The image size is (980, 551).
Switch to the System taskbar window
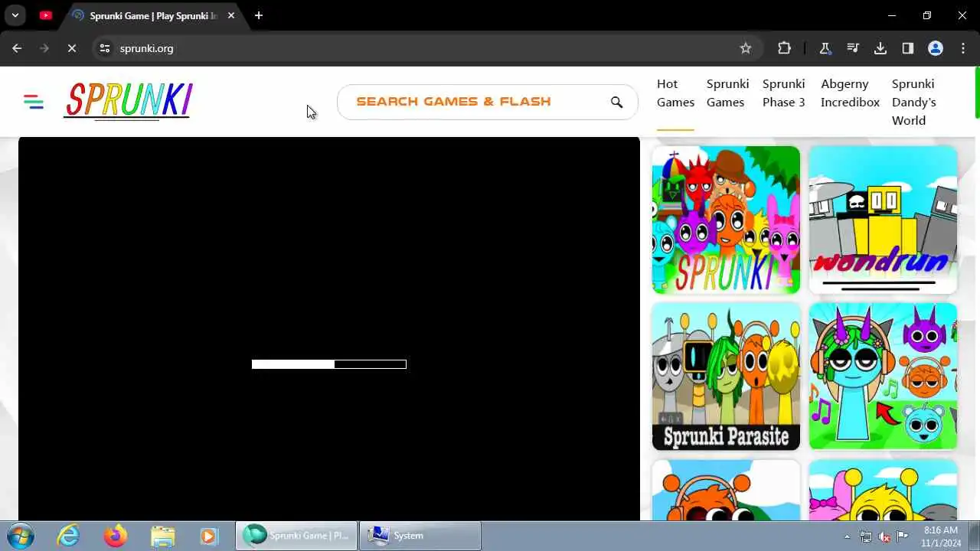[x=420, y=536]
